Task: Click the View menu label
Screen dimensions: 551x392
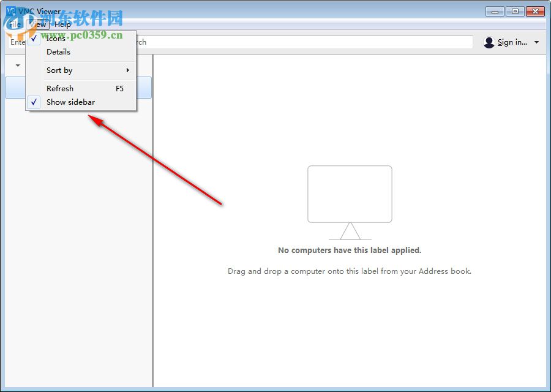Action: (x=37, y=24)
